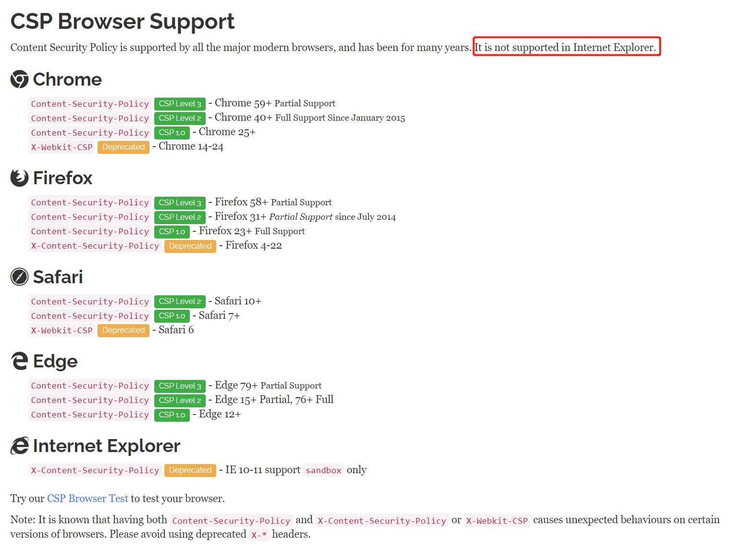Click the Internet Explorer logo icon
The height and width of the screenshot is (554, 756).
pyautogui.click(x=20, y=446)
